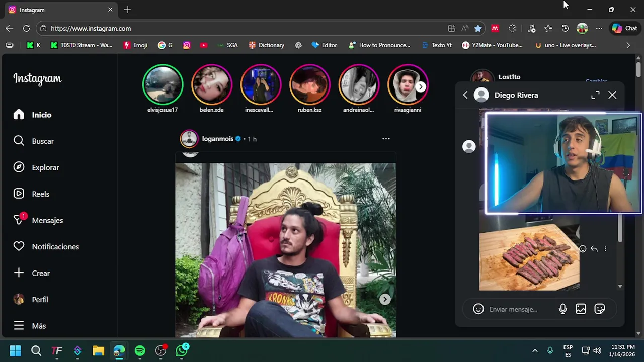The height and width of the screenshot is (362, 644).
Task: Click the address bar URL
Action: (91, 28)
